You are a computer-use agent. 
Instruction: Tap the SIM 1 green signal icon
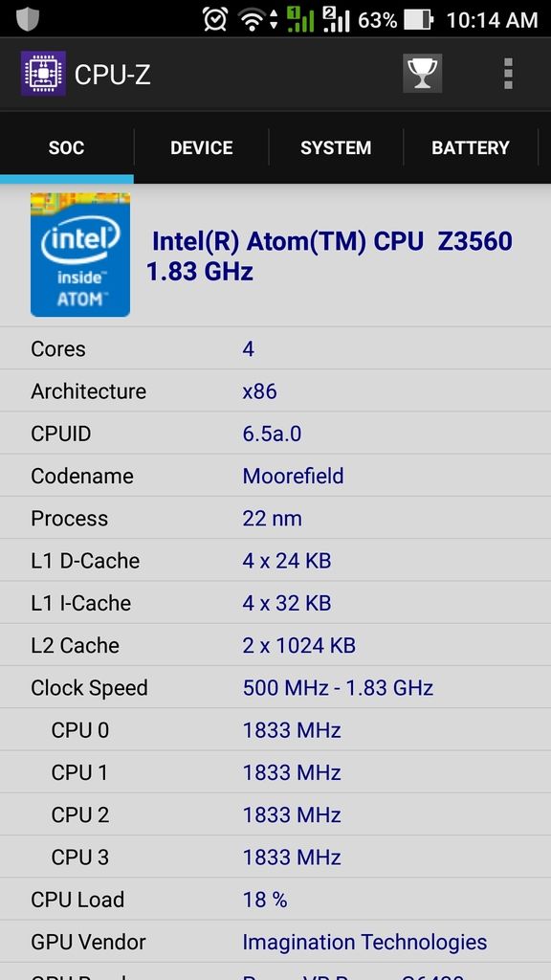pos(299,19)
